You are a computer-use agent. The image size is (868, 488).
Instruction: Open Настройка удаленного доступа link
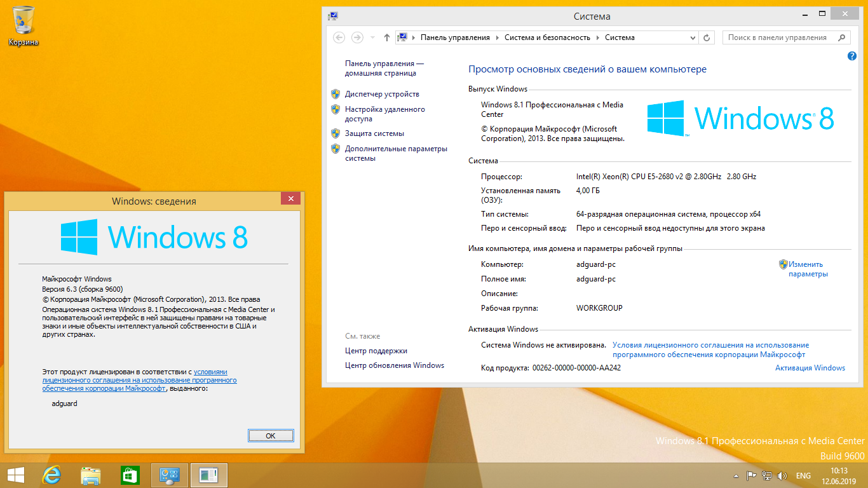coord(385,114)
